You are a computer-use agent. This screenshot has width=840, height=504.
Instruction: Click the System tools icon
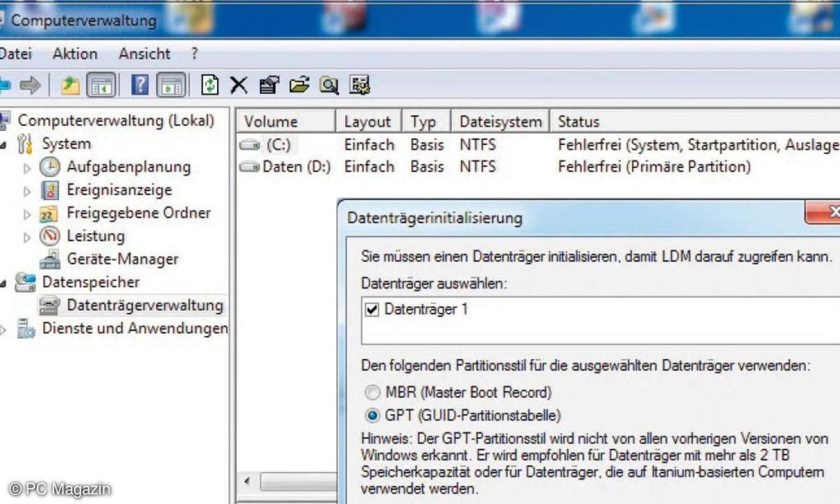click(x=25, y=144)
